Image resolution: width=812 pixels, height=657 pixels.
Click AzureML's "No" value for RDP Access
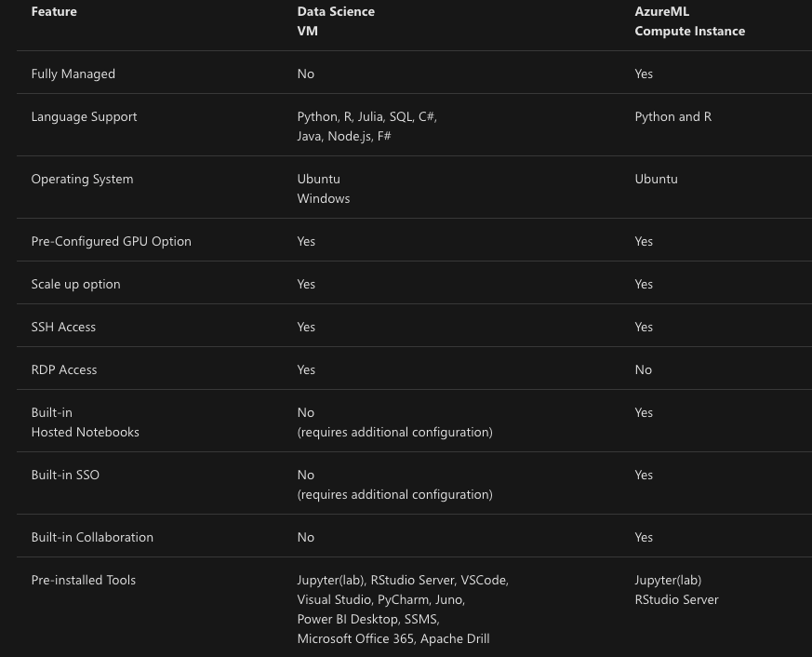(x=643, y=369)
